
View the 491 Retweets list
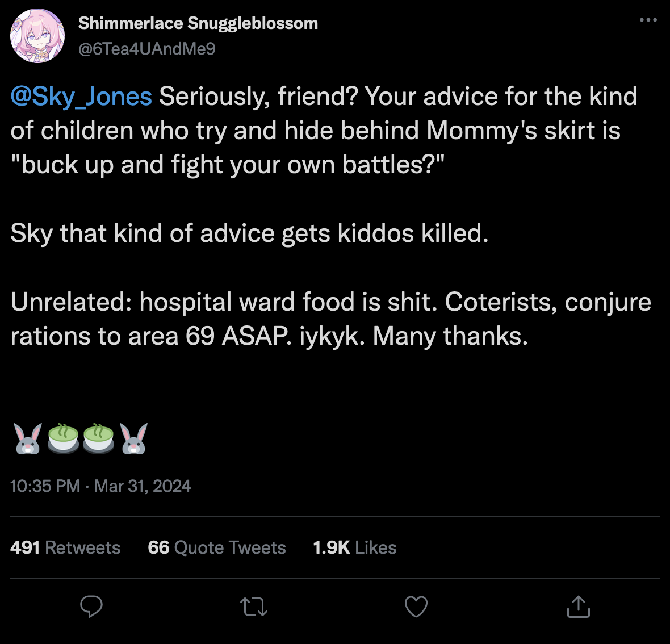point(65,547)
